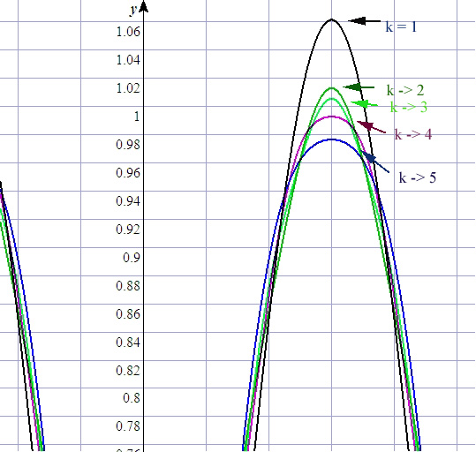Select the 'k -> 5' annotation label

(418, 177)
